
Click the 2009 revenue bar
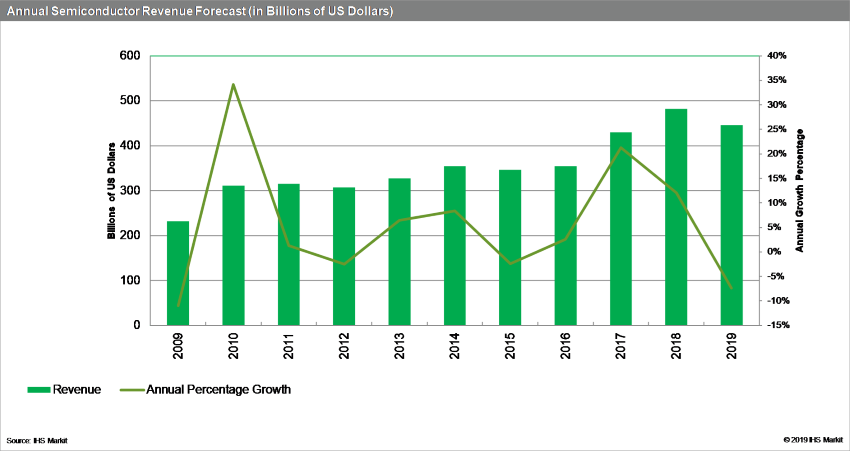click(178, 273)
